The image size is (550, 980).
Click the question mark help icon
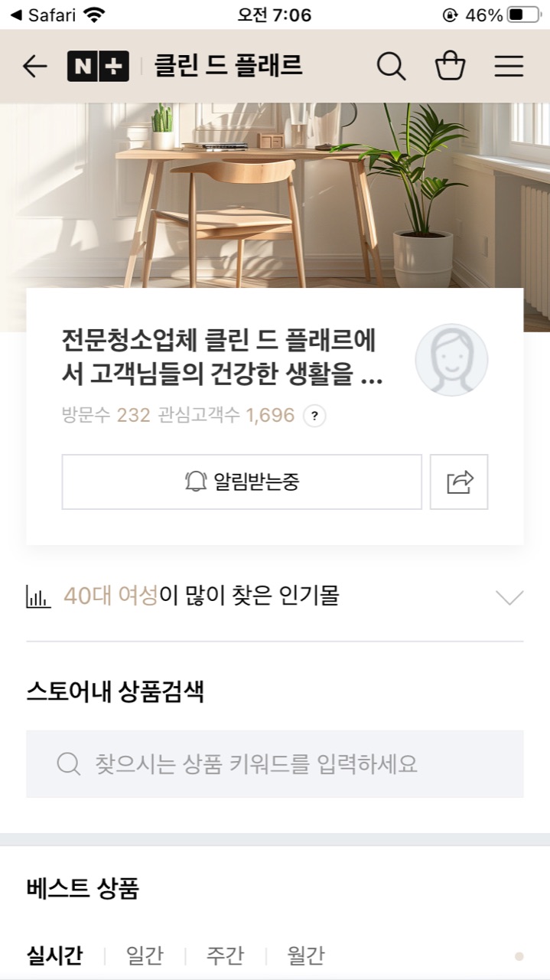pyautogui.click(x=314, y=416)
